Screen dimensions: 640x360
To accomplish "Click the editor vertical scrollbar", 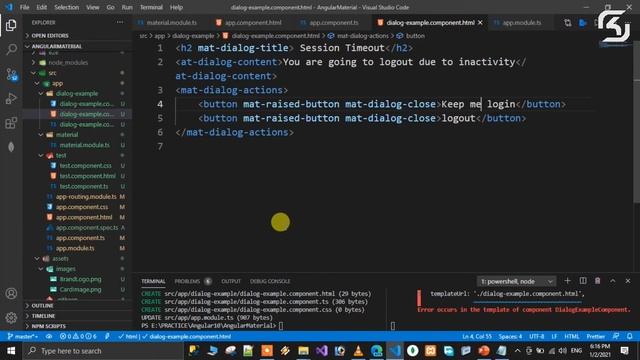I will [x=637, y=122].
